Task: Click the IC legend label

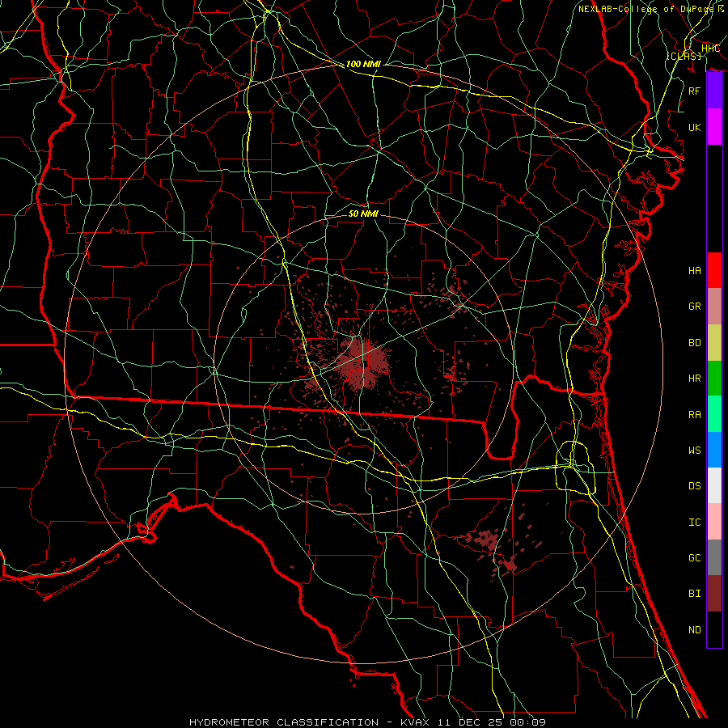Action: point(695,523)
